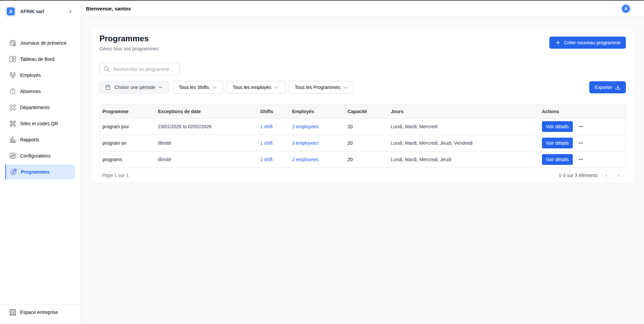Screen dimensions: 644x324
Task: Click Créer nouveau programme button
Action: pyautogui.click(x=587, y=43)
